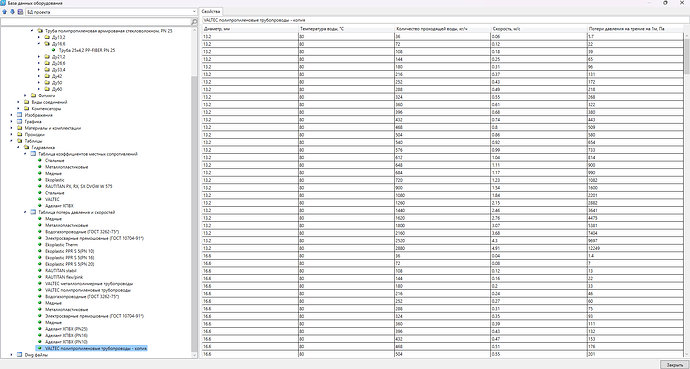
Task: Select RAUTITAN PX, RX, SX tree item
Action: pos(78,186)
